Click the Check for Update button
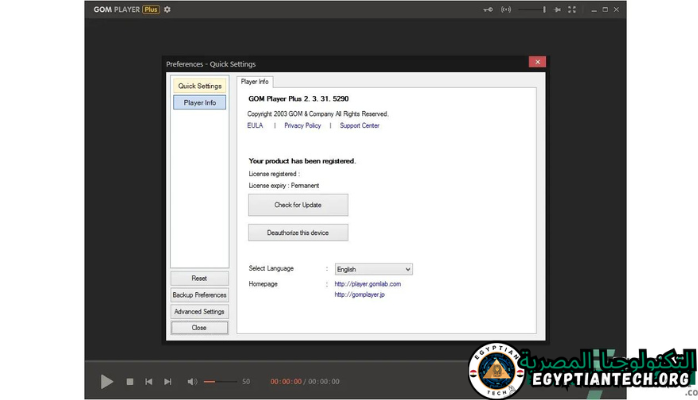698x400 pixels. 298,205
